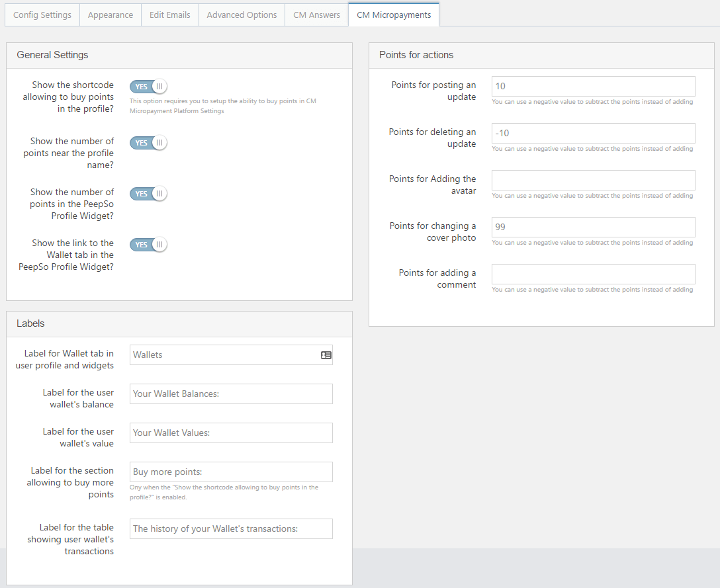Focus the Points for Adding the avatar field
This screenshot has width=720, height=588.
coord(593,181)
